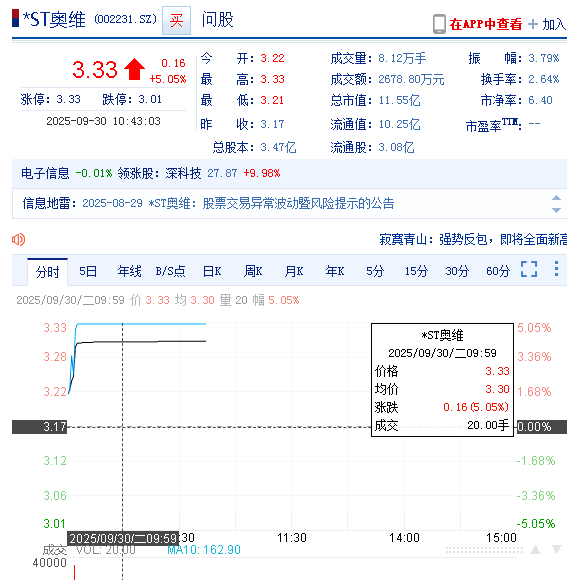Click the 成交额 value 2678.80万元
The image size is (567, 580).
point(411,79)
